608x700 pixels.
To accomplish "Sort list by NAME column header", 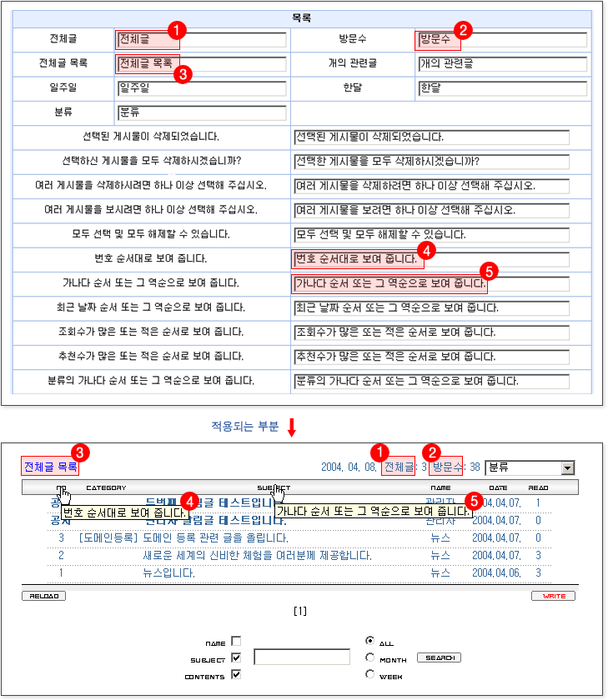I will pyautogui.click(x=440, y=487).
